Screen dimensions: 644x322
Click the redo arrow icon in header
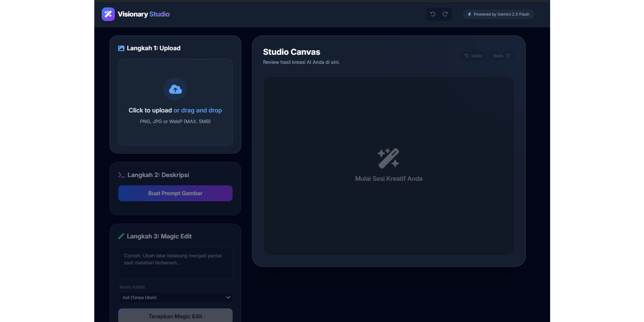pos(445,14)
